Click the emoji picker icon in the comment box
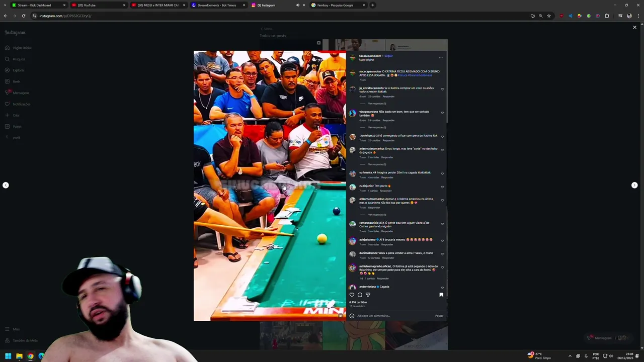 (352, 316)
